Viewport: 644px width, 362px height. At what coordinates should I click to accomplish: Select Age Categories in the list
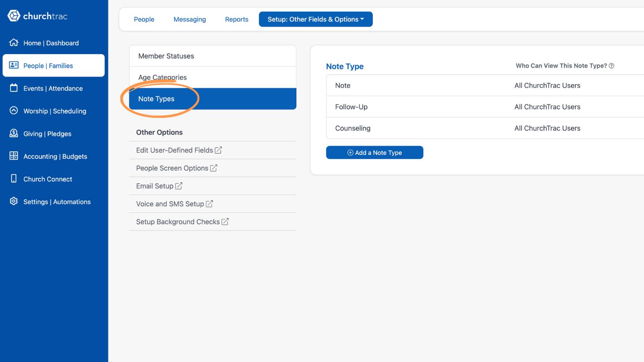(213, 77)
